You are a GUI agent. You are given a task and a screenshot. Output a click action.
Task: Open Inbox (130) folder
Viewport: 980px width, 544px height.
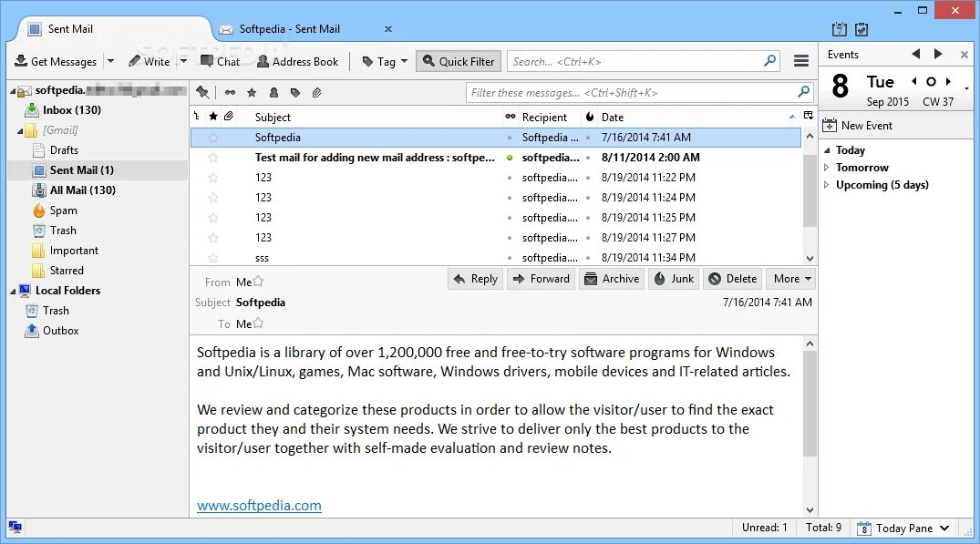click(71, 110)
